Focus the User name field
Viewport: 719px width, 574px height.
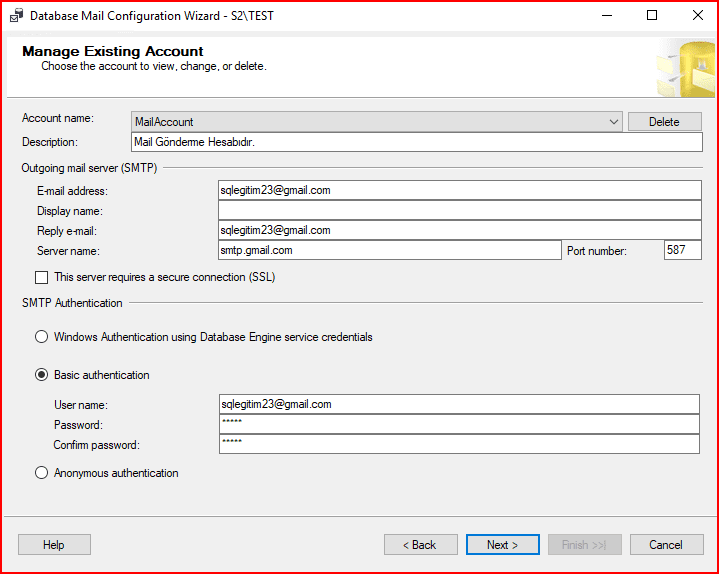pos(458,404)
